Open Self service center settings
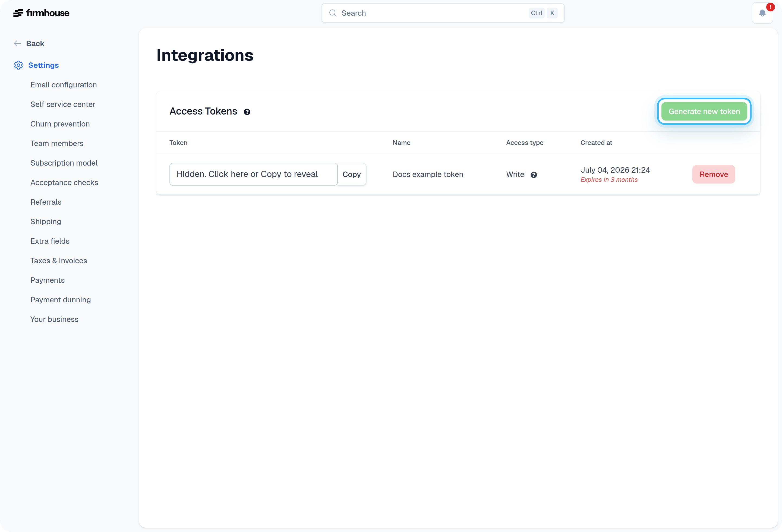The image size is (782, 532). click(62, 104)
